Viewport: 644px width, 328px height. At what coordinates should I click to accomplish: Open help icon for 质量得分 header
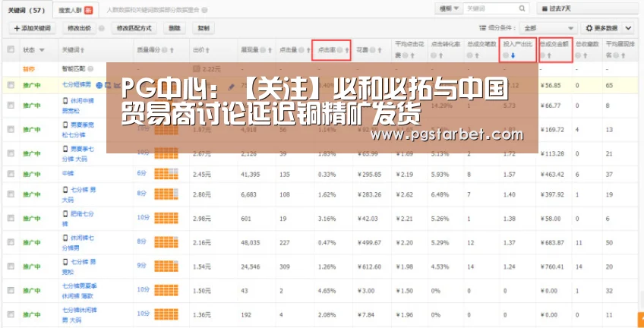[164, 50]
